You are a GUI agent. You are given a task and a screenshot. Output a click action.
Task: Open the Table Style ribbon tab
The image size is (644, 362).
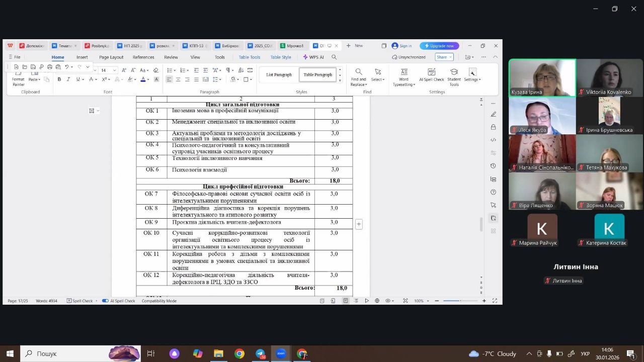click(x=281, y=57)
